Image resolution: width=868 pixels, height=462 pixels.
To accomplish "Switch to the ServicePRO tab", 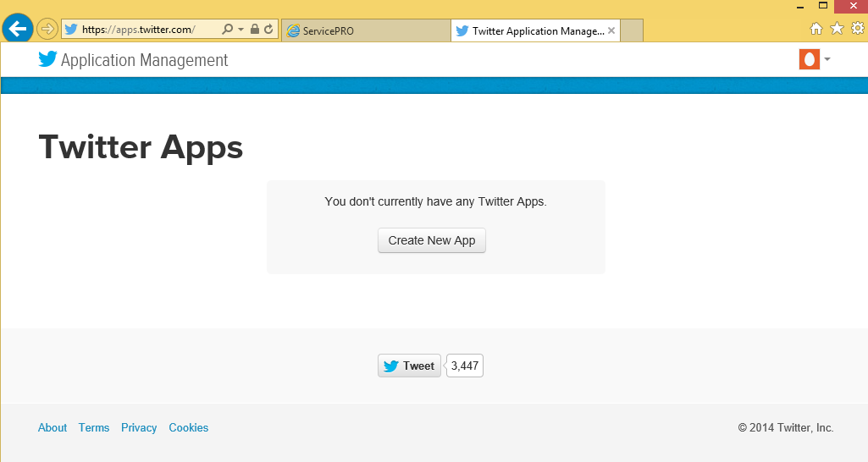I will (x=365, y=31).
